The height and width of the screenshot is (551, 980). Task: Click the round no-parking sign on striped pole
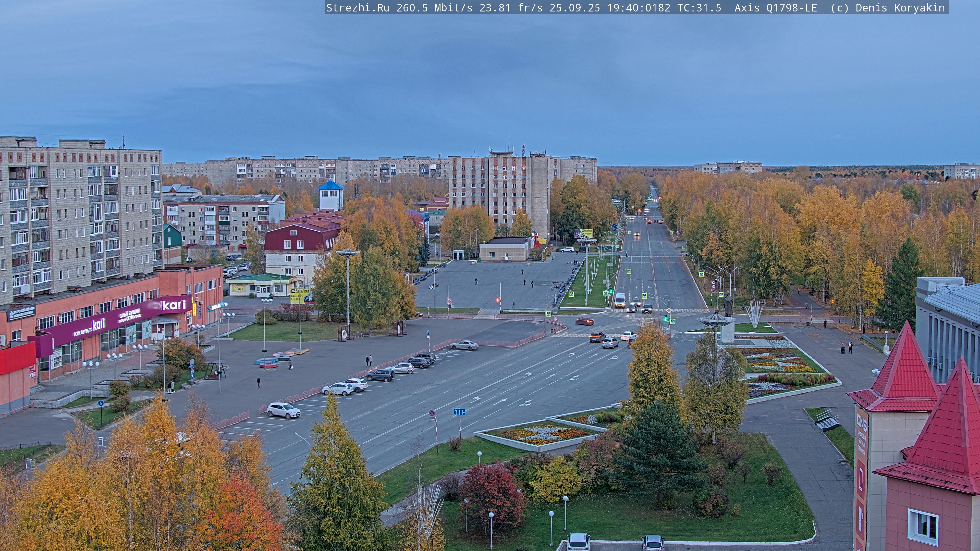tap(432, 413)
